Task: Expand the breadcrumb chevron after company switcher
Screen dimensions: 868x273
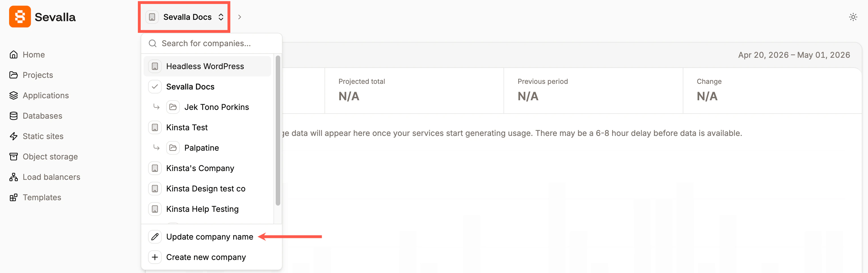Action: [x=240, y=17]
